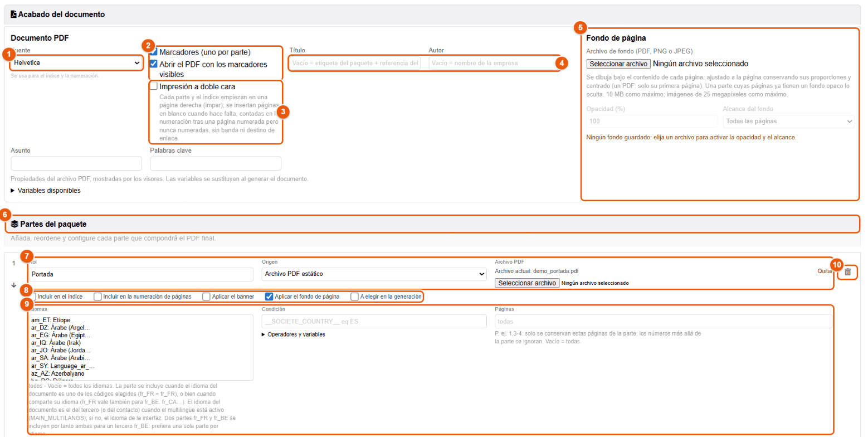Uncheck Abrir el PDF con los marcadores visibles

pos(153,64)
